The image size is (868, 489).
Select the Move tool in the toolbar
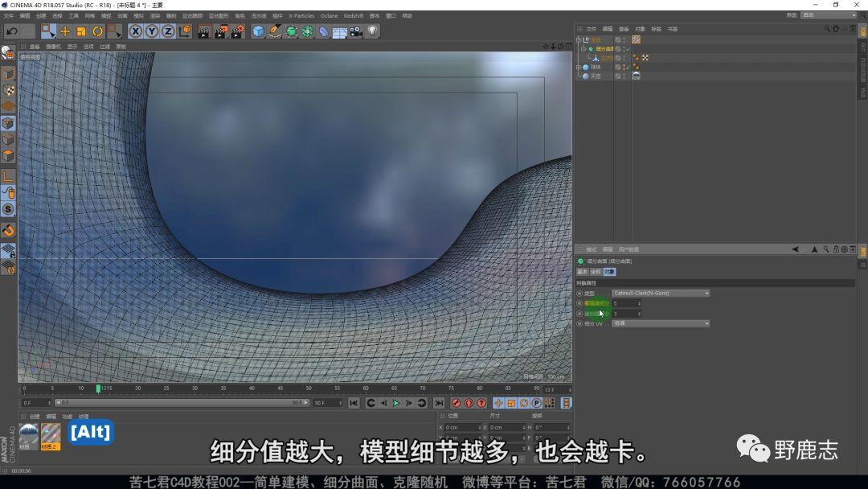point(65,31)
